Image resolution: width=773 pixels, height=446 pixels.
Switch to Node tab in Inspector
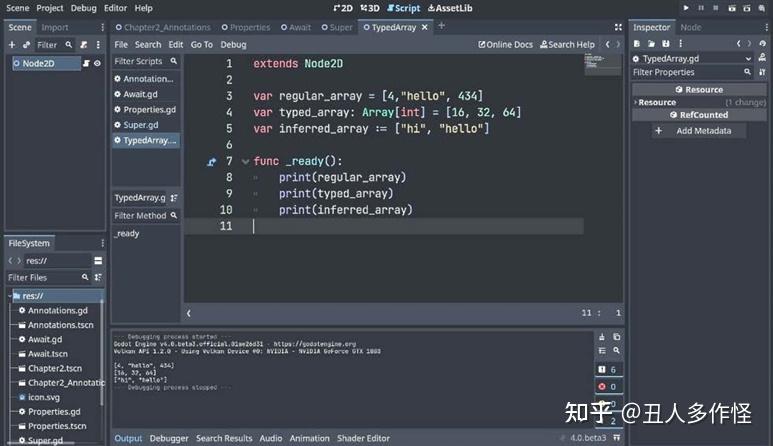[691, 27]
